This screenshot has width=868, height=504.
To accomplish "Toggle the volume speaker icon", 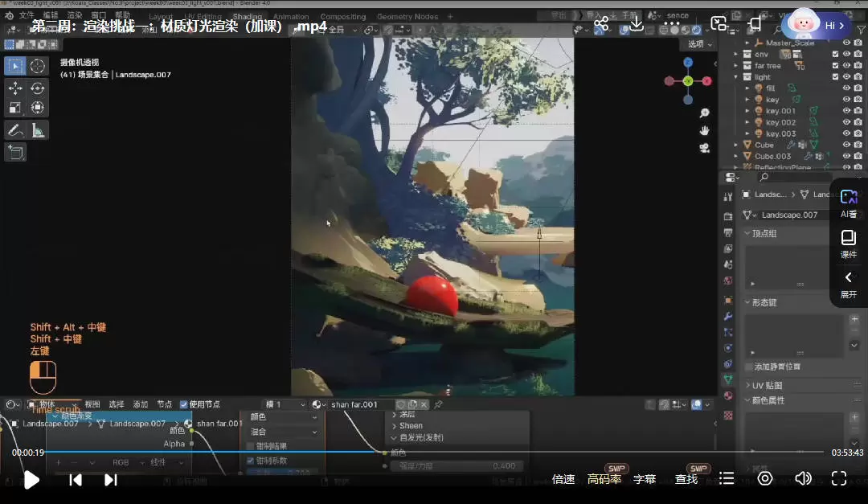I will point(803,478).
